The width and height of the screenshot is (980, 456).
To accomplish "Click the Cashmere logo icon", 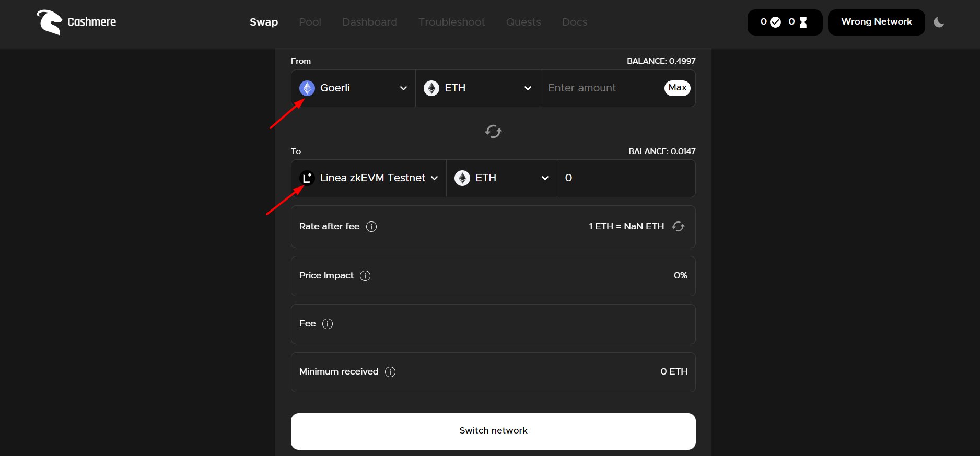I will 49,22.
